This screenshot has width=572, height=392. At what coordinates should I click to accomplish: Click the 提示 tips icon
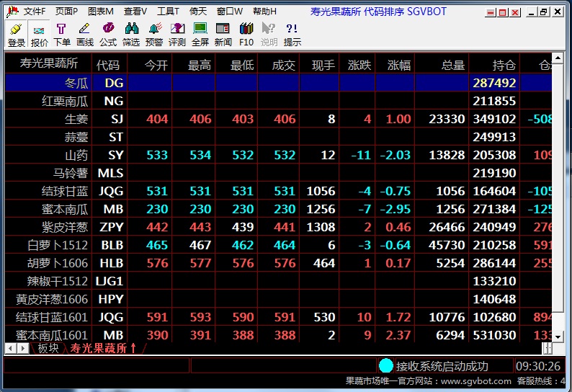[292, 34]
